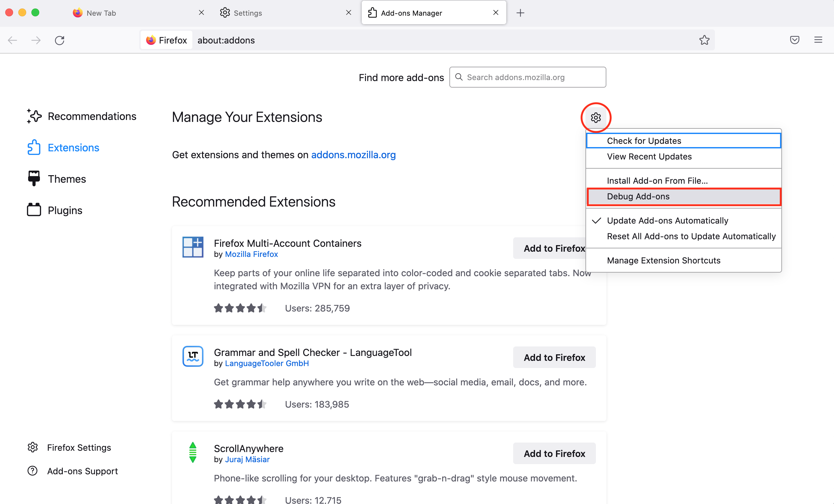Screen dimensions: 834x504
Task: Open the Firefox hamburger menu
Action: (818, 40)
